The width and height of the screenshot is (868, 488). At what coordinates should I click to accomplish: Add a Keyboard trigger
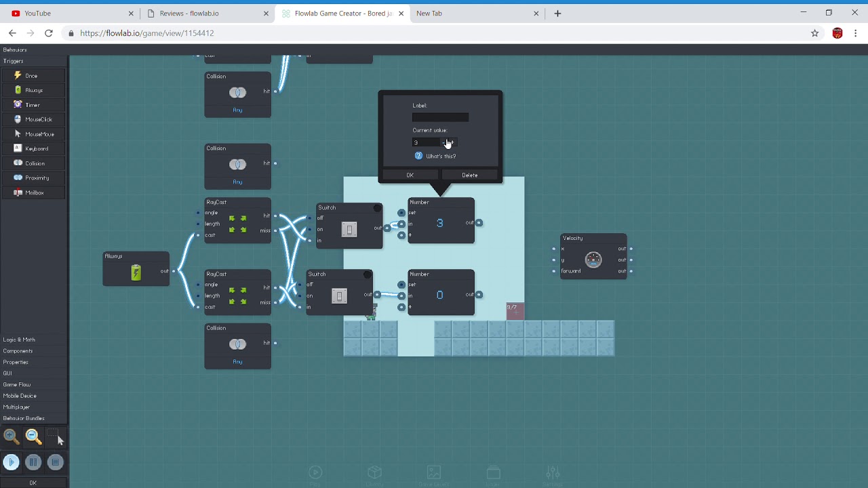34,148
